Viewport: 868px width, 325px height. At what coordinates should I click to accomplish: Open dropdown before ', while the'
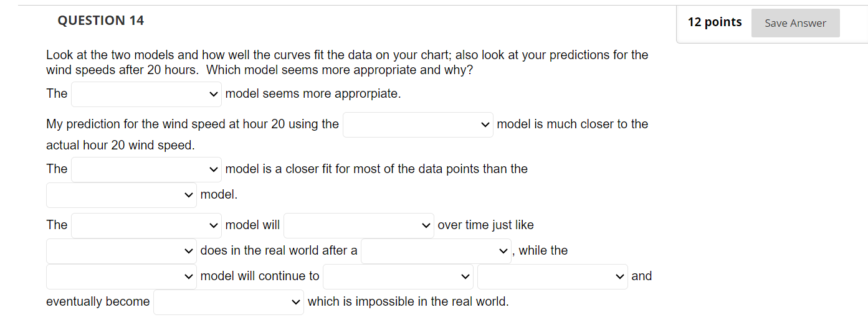(x=436, y=251)
